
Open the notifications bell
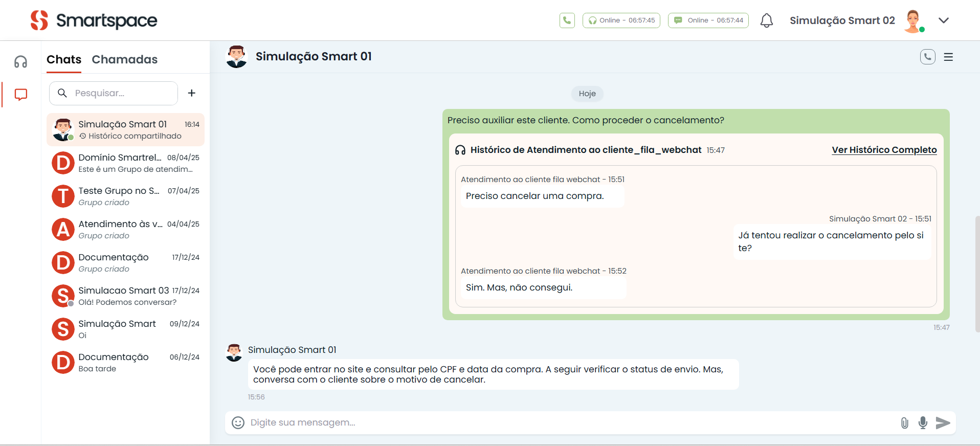pos(766,20)
